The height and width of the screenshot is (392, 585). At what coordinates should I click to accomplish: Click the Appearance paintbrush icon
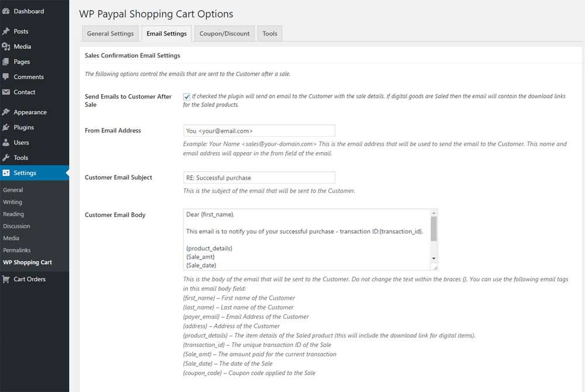tap(6, 112)
